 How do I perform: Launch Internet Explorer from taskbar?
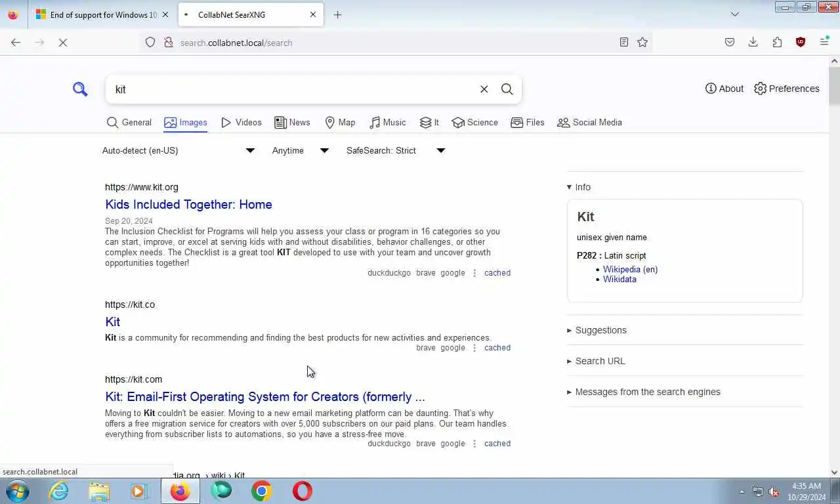point(59,491)
